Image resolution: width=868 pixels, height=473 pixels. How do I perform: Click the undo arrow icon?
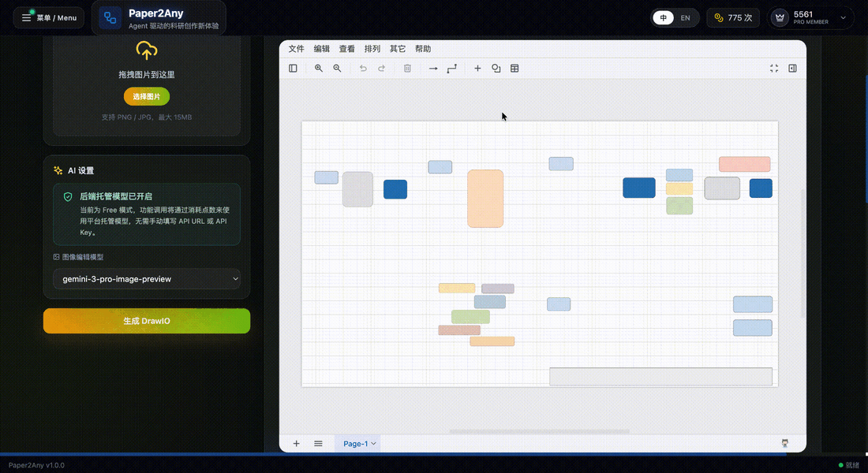click(x=363, y=69)
